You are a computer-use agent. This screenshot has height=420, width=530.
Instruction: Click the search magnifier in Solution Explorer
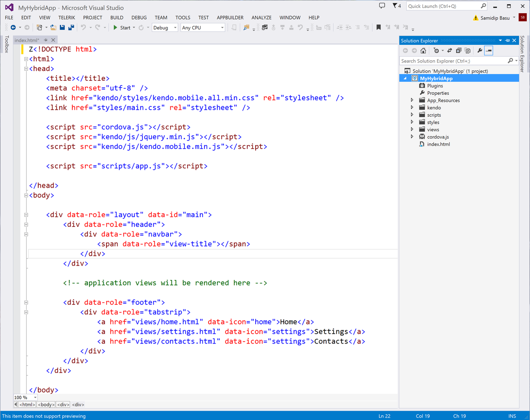tap(510, 61)
